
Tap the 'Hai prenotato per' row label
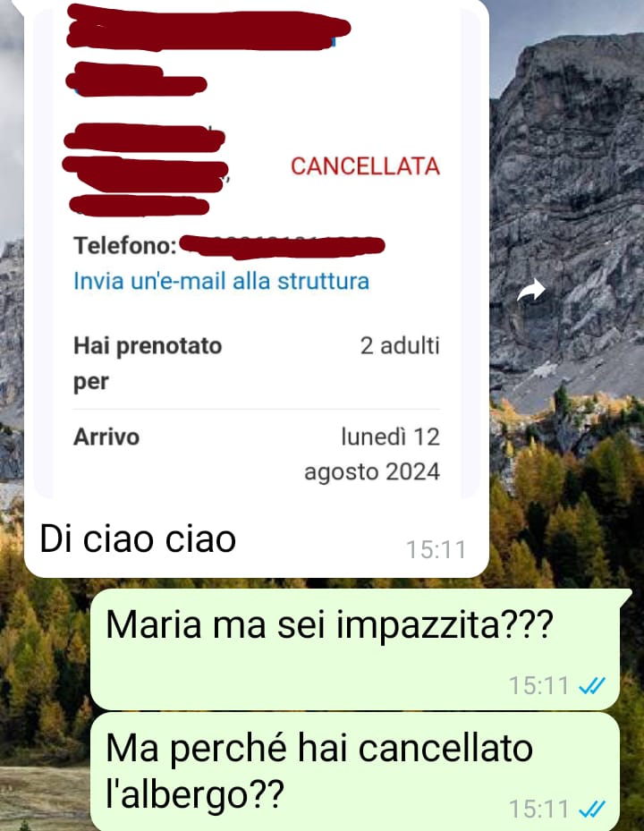(x=148, y=363)
